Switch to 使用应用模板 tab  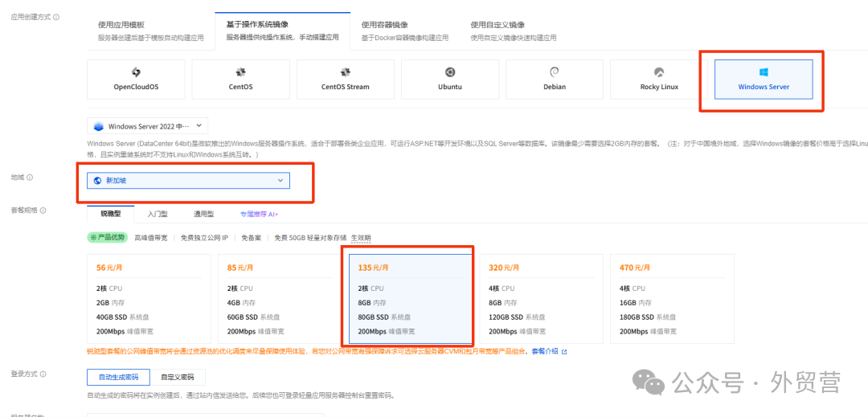[151, 31]
